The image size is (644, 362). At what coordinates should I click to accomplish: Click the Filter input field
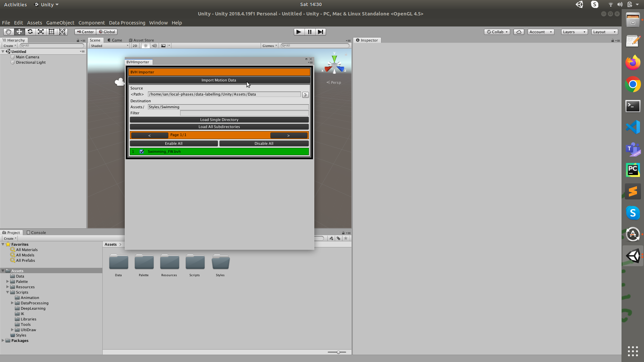244,113
